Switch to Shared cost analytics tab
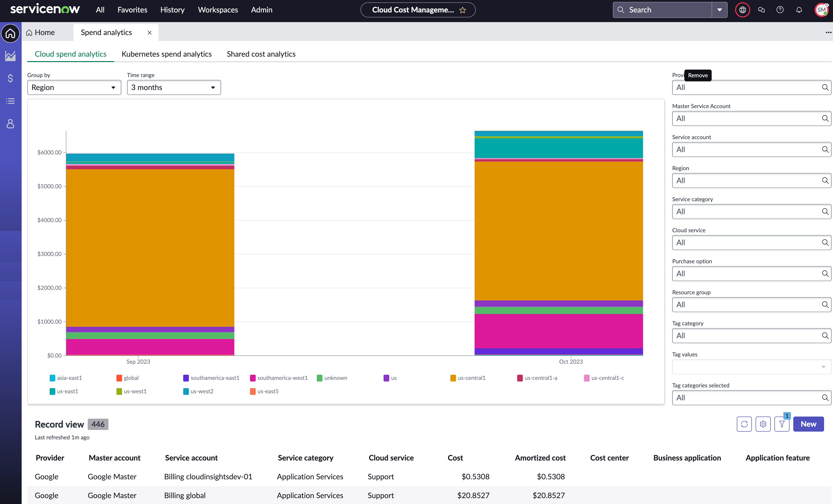 [261, 54]
